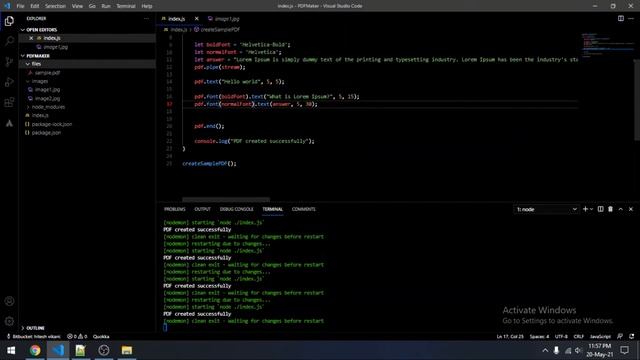This screenshot has width=640, height=360.
Task: Close index.js in Open Editors list
Action: [31, 38]
